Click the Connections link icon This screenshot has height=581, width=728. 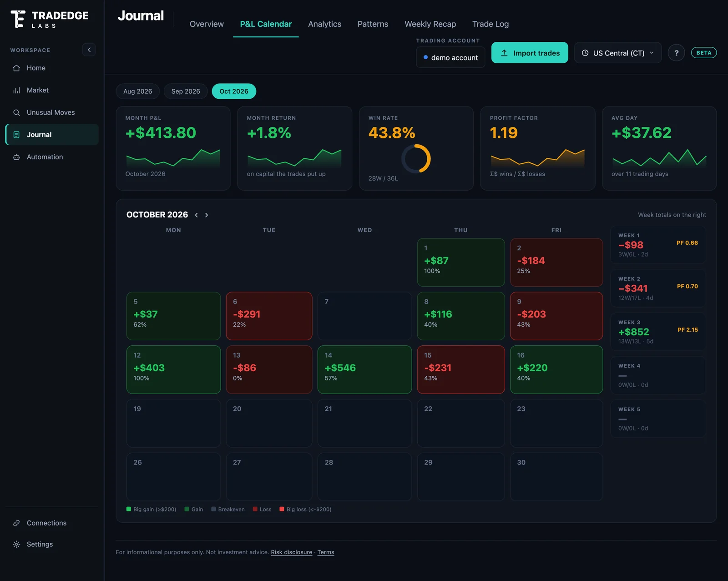coord(16,523)
